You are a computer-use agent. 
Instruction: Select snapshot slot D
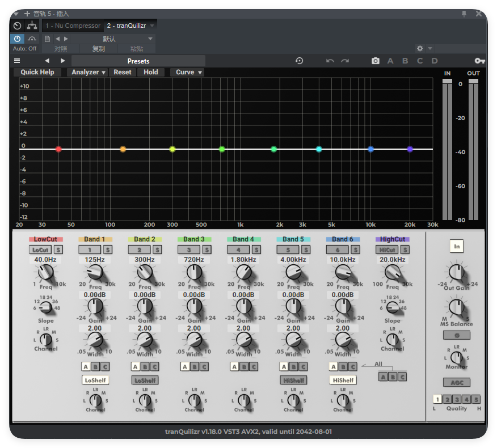(x=435, y=61)
